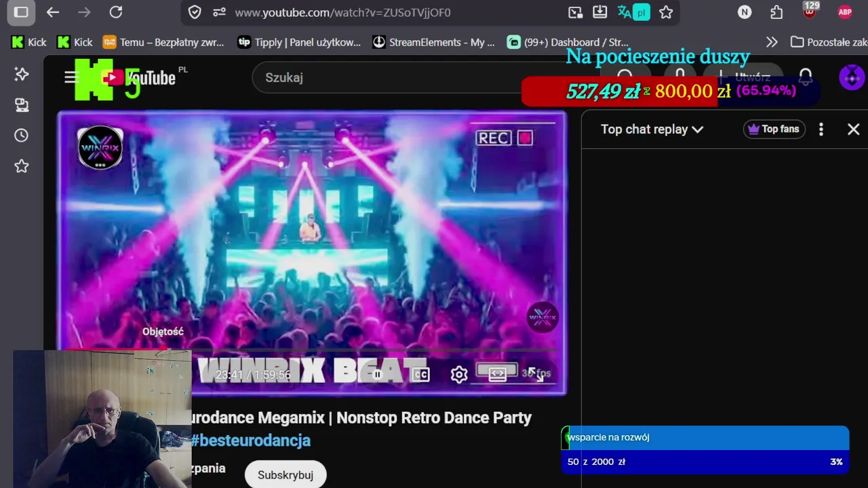Toggle the browser sidebar panel button
Screen dimensions: 868x488
(x=21, y=12)
